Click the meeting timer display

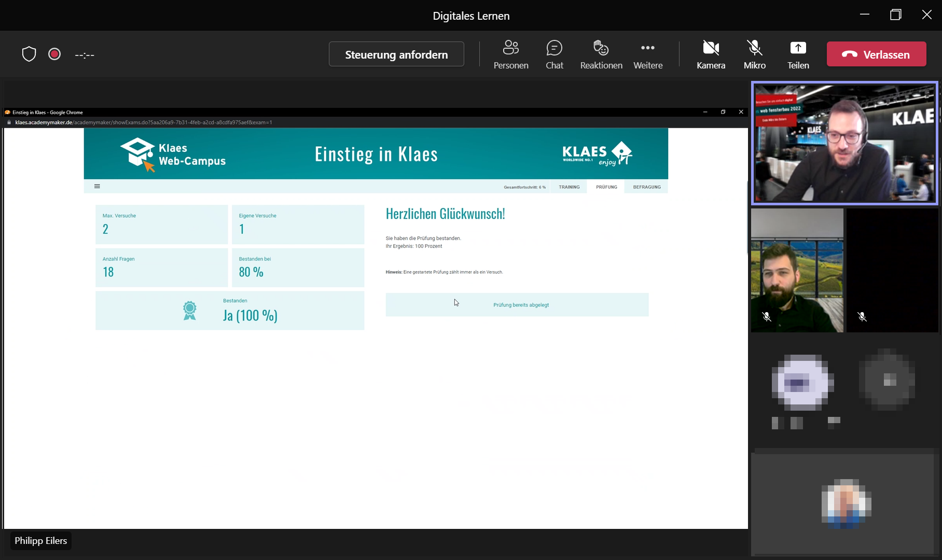[x=85, y=55]
